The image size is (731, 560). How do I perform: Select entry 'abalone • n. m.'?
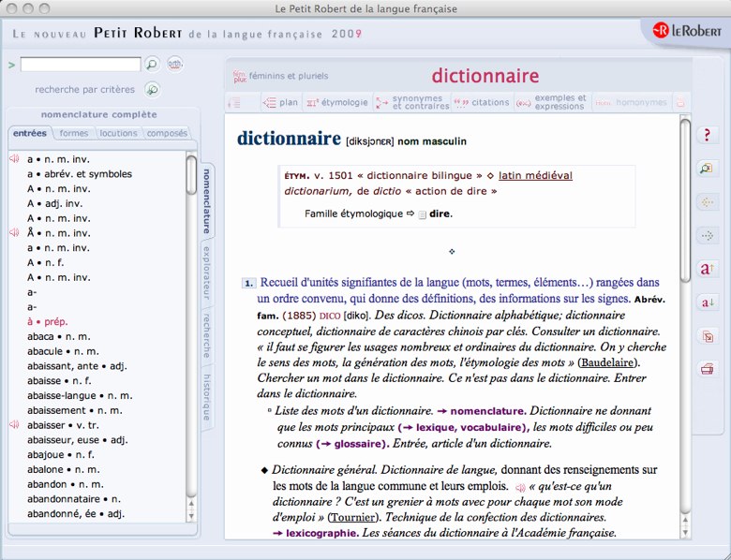click(64, 469)
